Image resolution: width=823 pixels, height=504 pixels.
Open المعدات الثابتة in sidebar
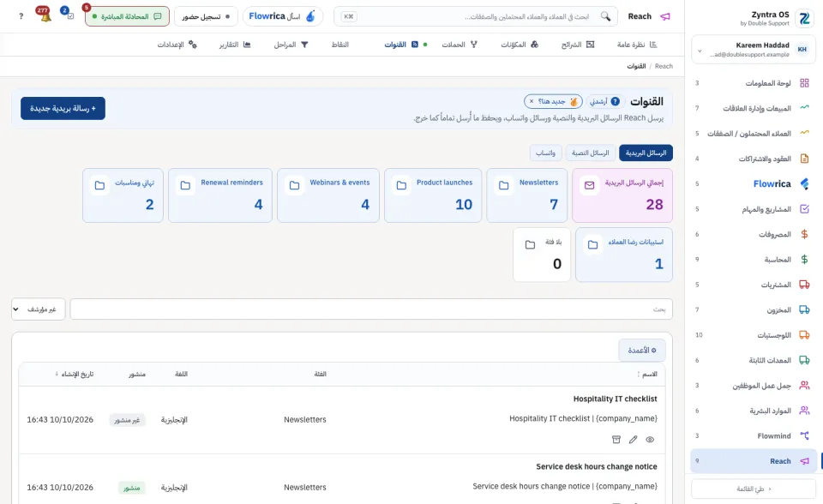coord(754,360)
